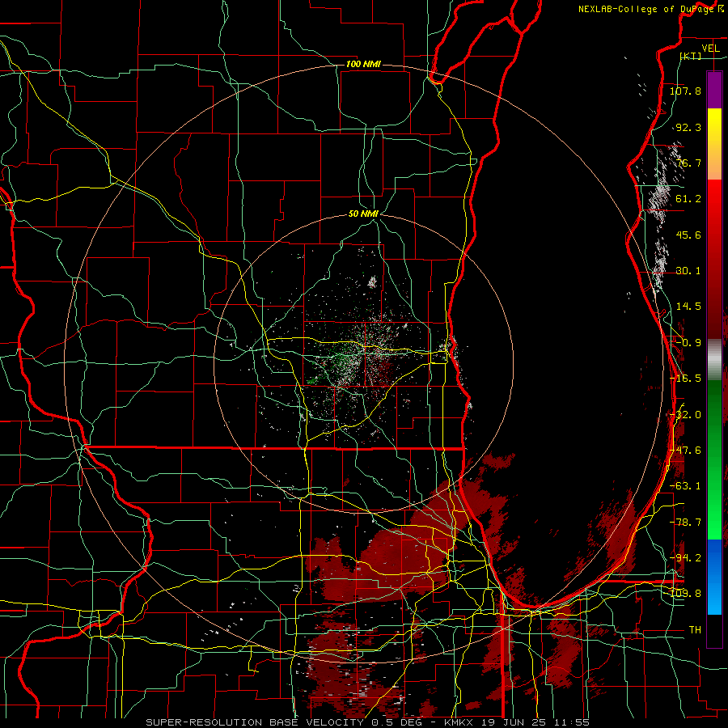Pick the blue segment of velocity scale
Image resolution: width=728 pixels, height=728 pixels.
(x=714, y=577)
